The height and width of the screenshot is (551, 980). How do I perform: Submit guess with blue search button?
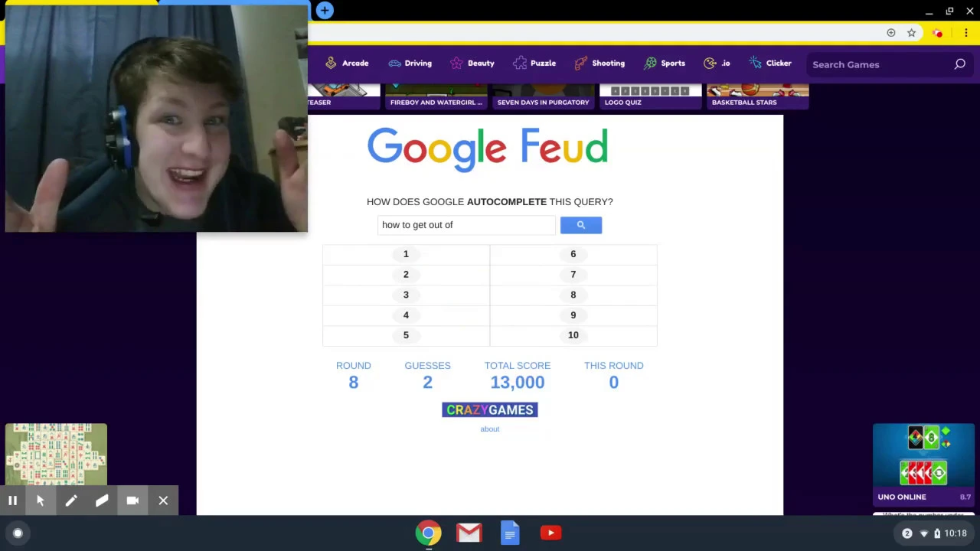580,225
